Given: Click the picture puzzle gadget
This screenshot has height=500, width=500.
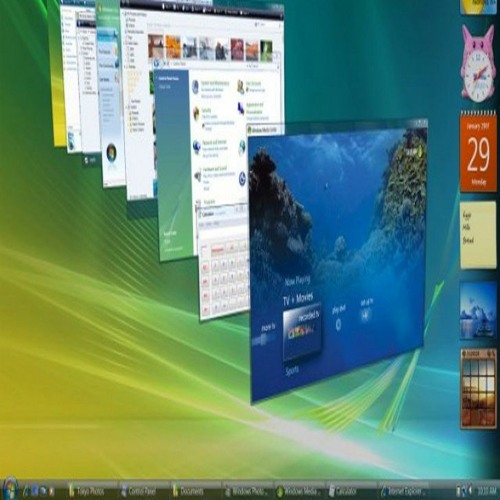Looking at the screenshot, I should [x=478, y=388].
